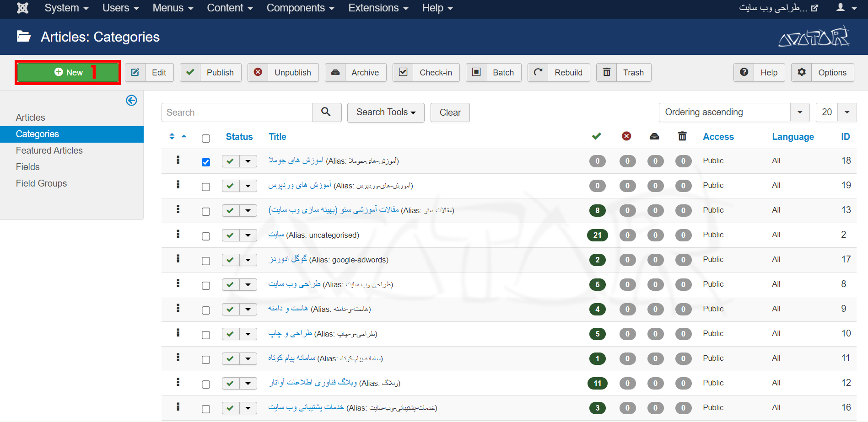Image resolution: width=868 pixels, height=422 pixels.
Task: Sort by archived items column icon
Action: [654, 136]
